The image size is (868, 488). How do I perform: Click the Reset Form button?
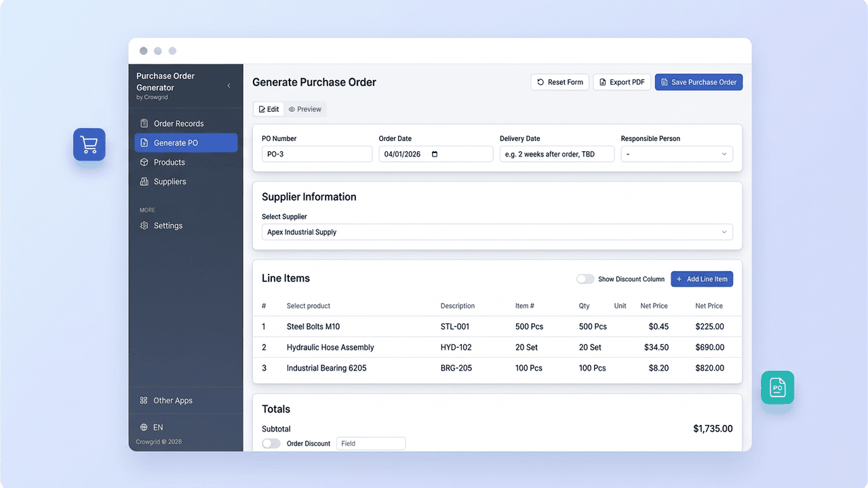(x=559, y=82)
